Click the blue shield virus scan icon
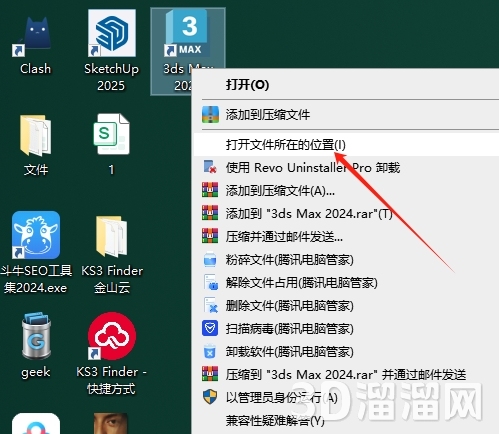The width and height of the screenshot is (499, 434). [210, 328]
